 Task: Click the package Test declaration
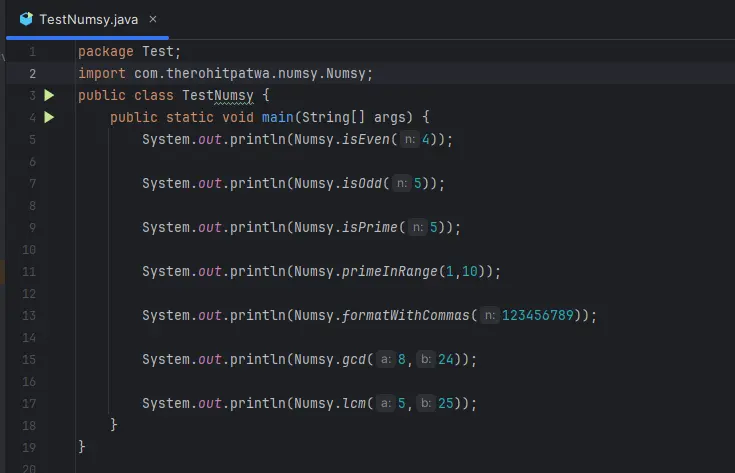129,52
